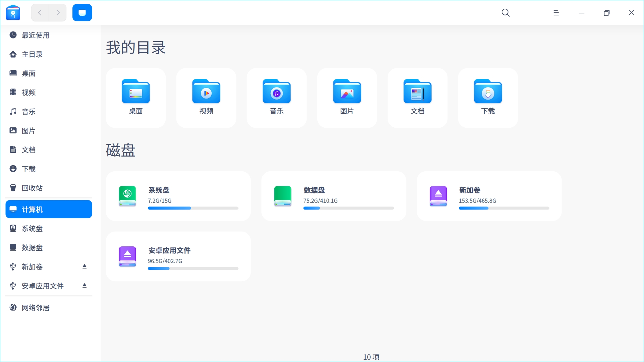The width and height of the screenshot is (644, 362).
Task: Open the 数据盘 disk card
Action: pyautogui.click(x=333, y=196)
